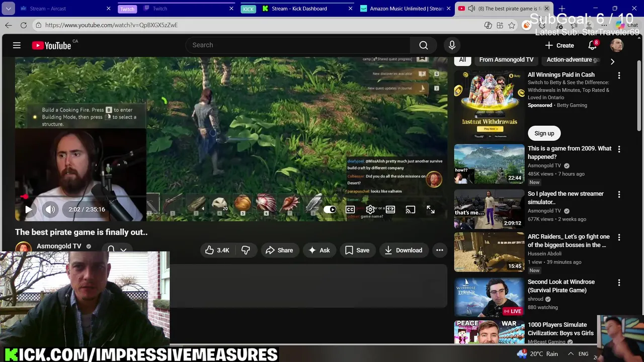This screenshot has height=362, width=644.
Task: Mute the video player volume
Action: point(50,210)
